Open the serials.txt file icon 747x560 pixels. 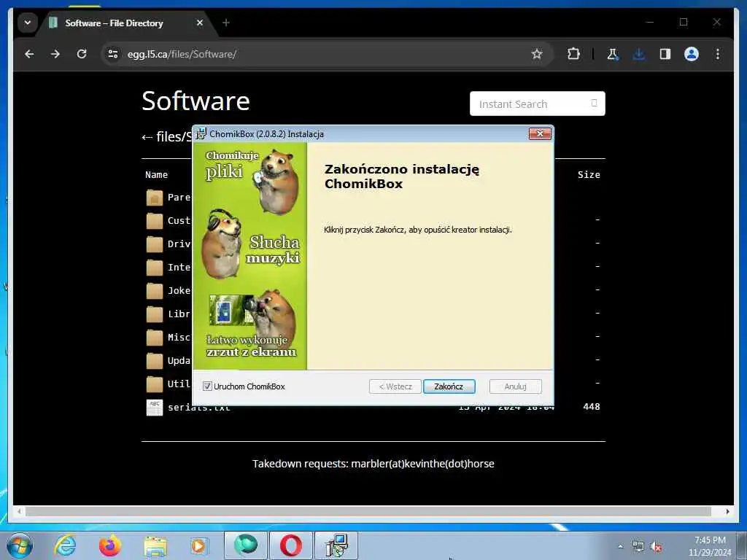pos(155,408)
